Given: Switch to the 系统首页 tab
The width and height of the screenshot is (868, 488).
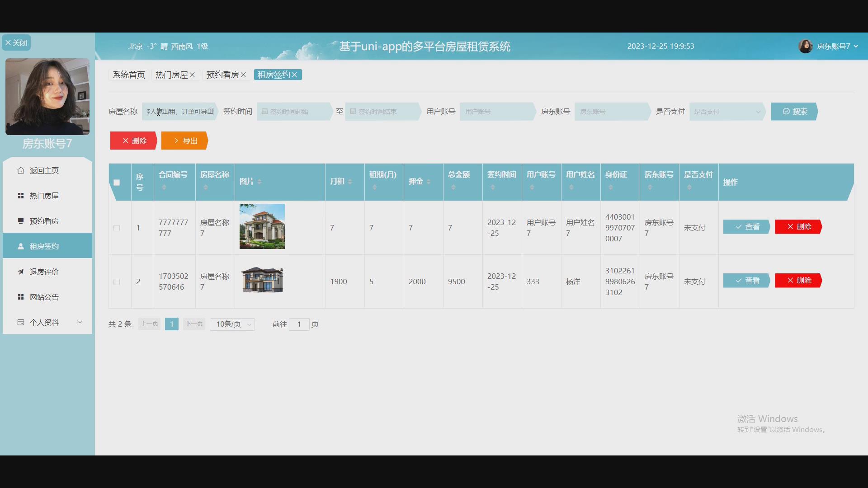Looking at the screenshot, I should tap(129, 75).
